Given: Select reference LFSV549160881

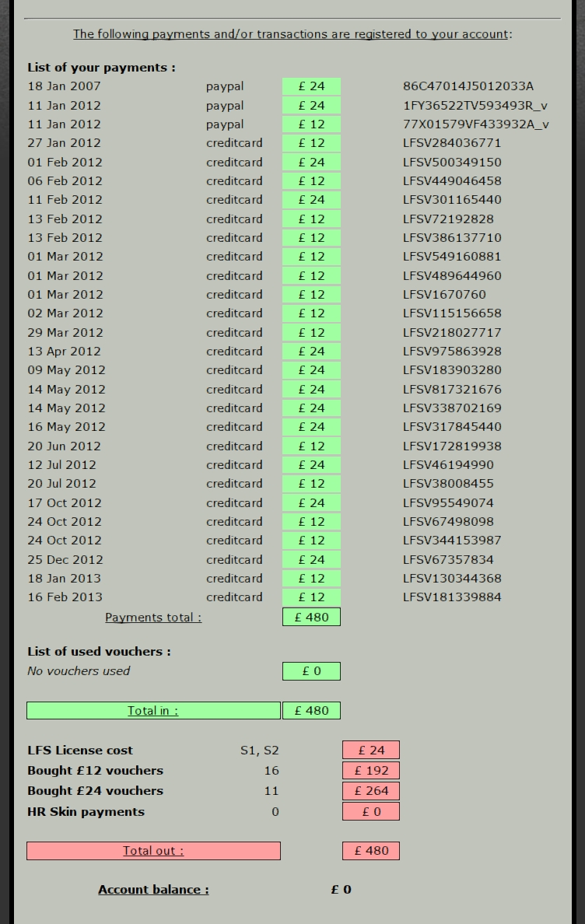Looking at the screenshot, I should pyautogui.click(x=452, y=257).
